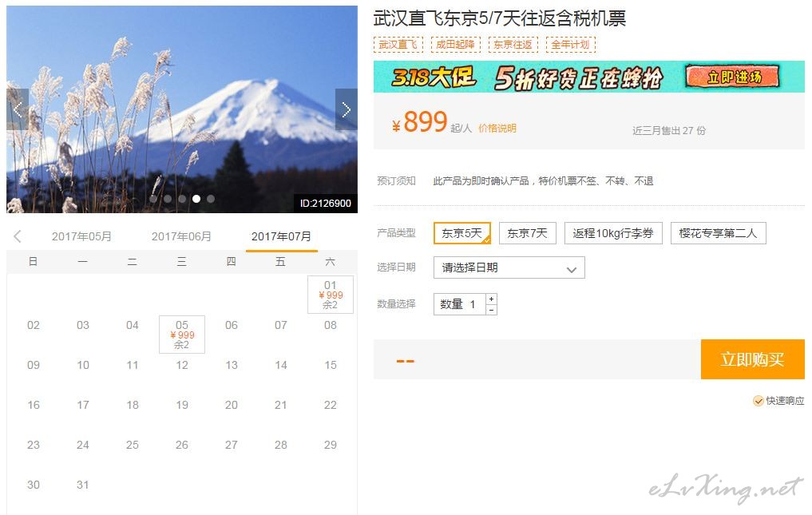This screenshot has height=515, width=812.
Task: Click the 东京往返 tag
Action: click(x=513, y=45)
